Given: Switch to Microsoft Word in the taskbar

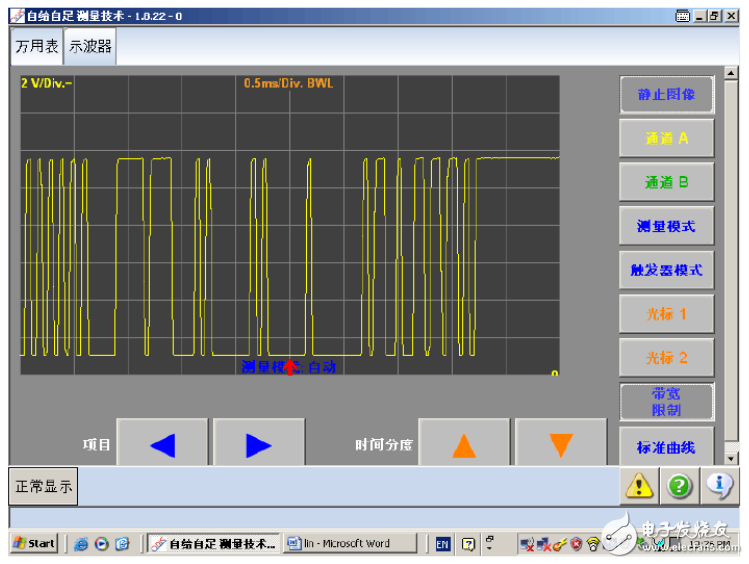Looking at the screenshot, I should (349, 544).
